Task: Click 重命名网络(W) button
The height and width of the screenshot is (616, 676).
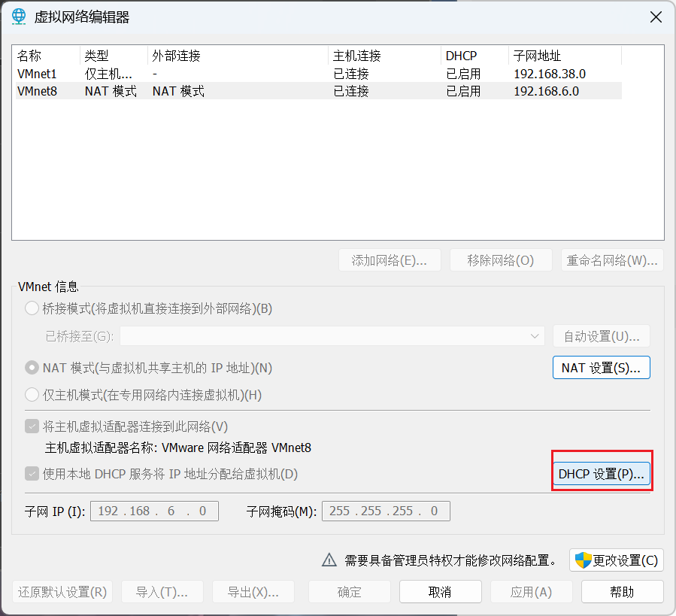Action: (x=612, y=260)
